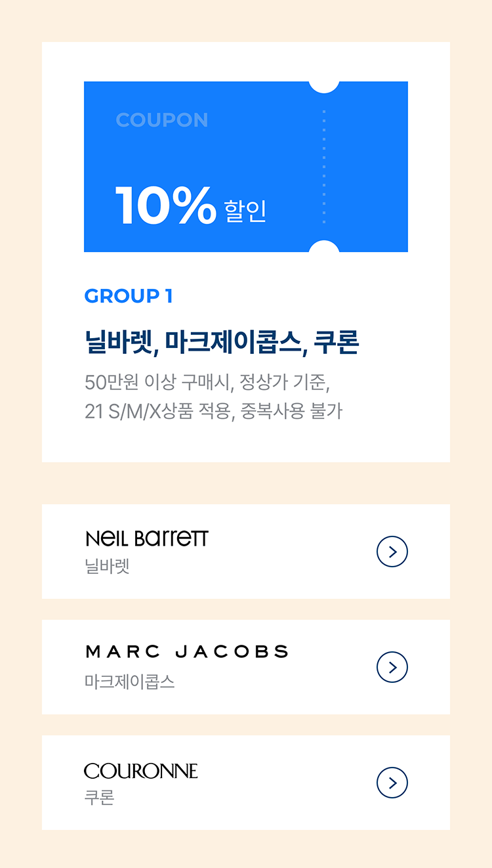
Task: Tap the circled chevron beside Couronne
Action: (392, 783)
